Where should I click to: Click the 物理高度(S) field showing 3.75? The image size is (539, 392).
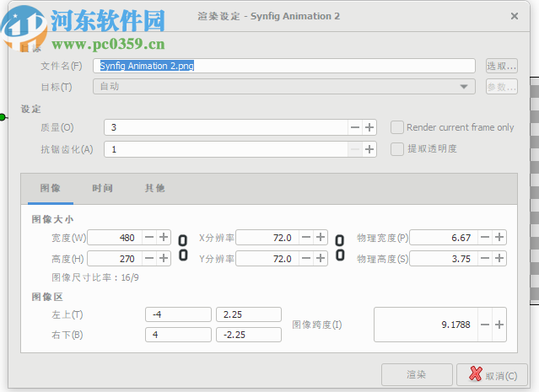[x=444, y=258]
